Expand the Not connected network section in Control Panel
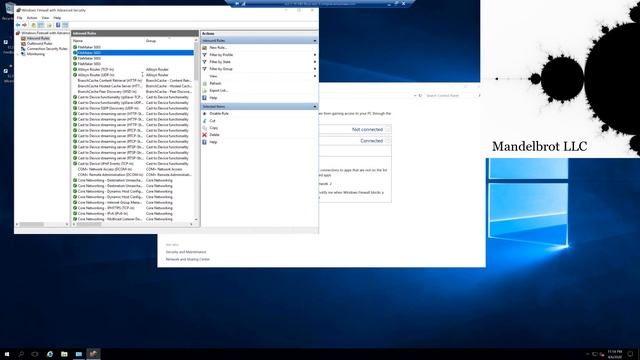The image size is (640, 360). 387,129
